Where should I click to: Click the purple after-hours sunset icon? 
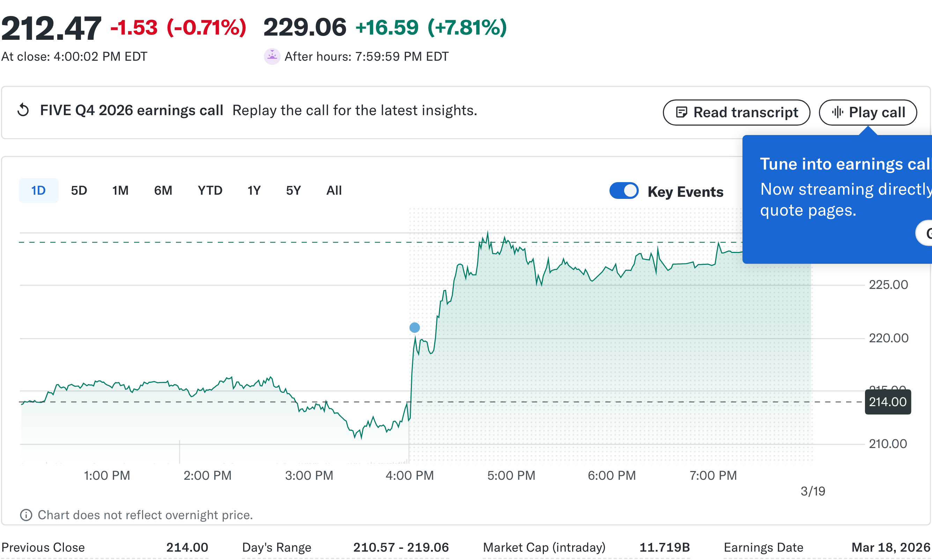click(272, 56)
